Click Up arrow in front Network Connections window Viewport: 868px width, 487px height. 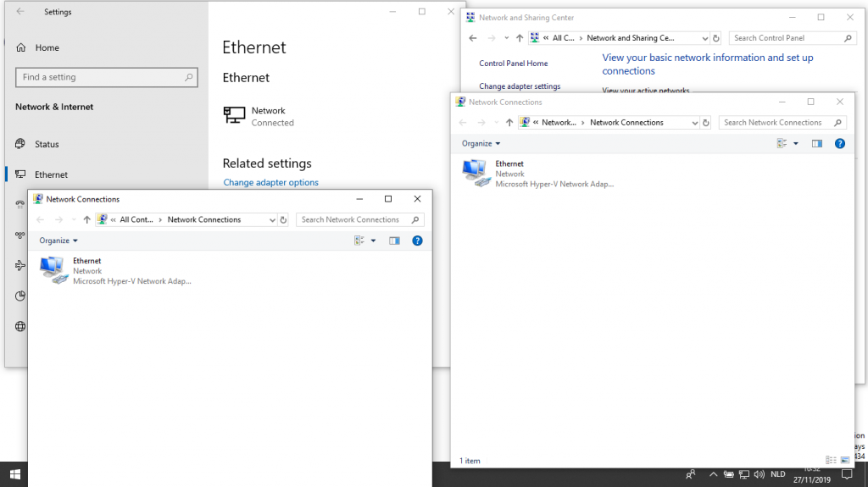(87, 219)
